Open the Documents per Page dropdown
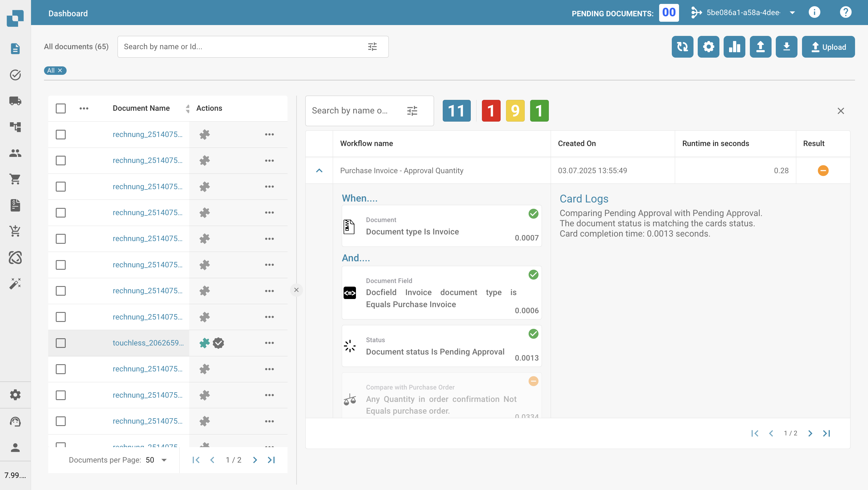 (x=164, y=460)
